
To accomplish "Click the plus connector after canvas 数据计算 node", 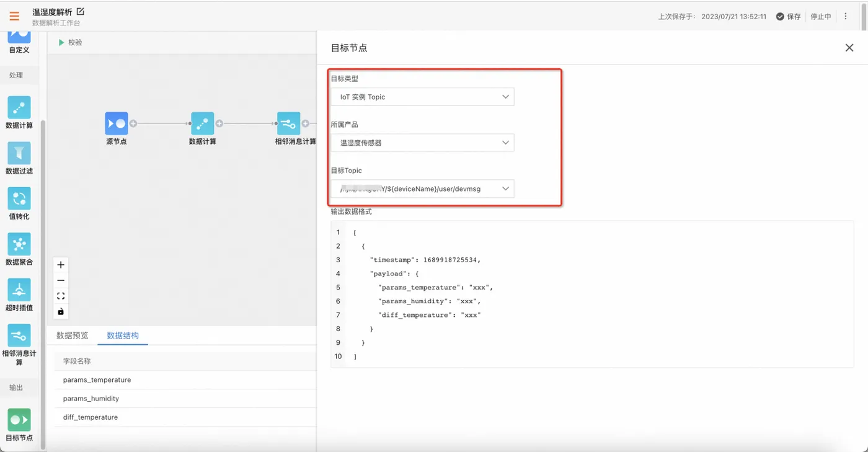I will [x=219, y=124].
